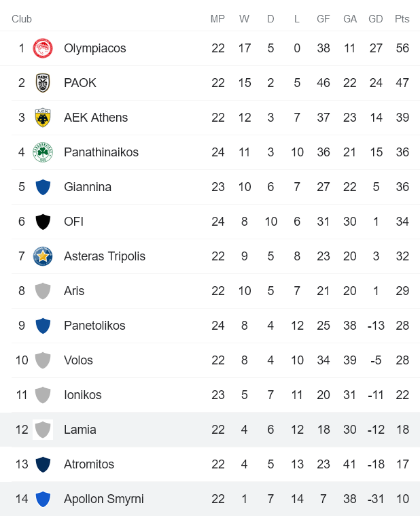Click the Club column header
The height and width of the screenshot is (516, 420).
[22, 19]
